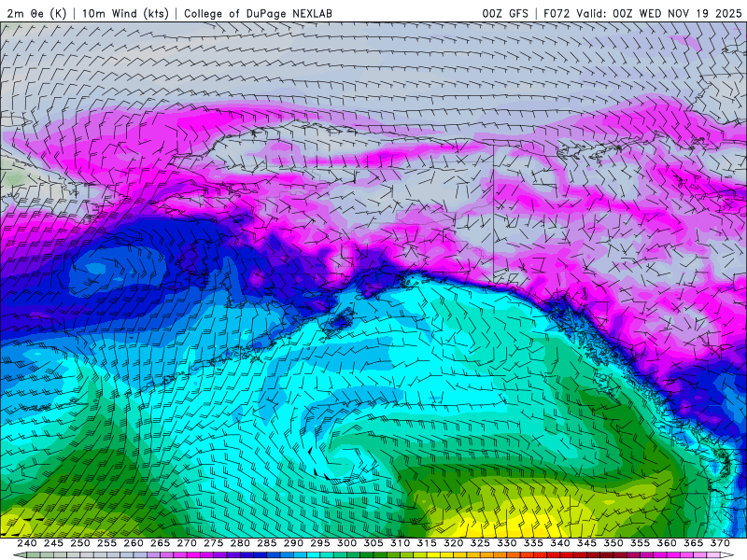Click the 355 value on the color scale
This screenshot has width=747, height=560.
coord(641,543)
